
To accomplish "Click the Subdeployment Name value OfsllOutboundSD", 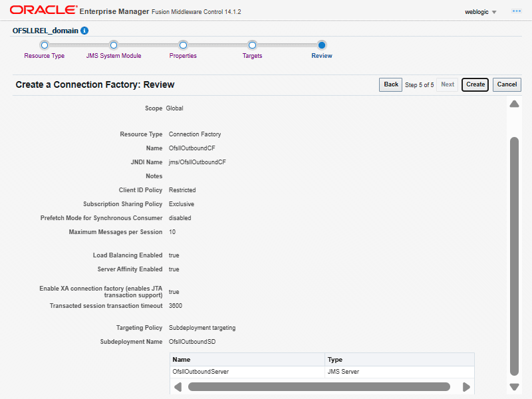I will (192, 342).
